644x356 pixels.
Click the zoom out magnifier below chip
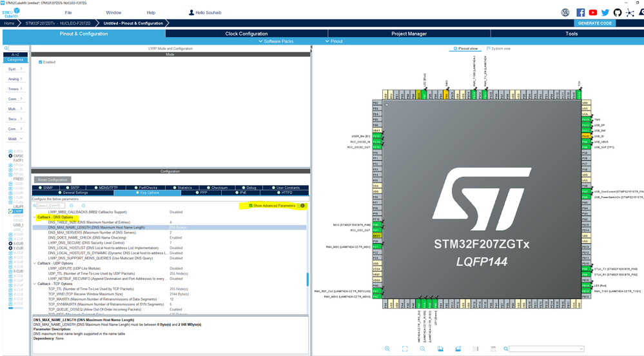pos(423,349)
